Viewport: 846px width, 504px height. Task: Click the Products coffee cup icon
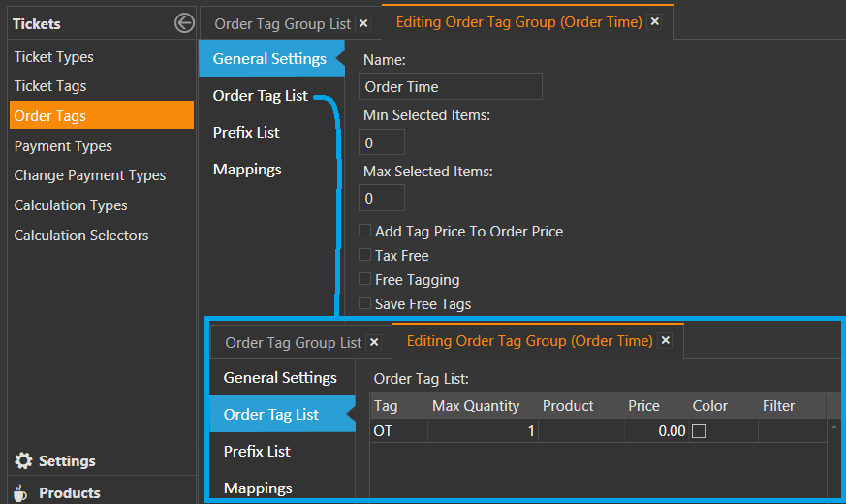click(23, 492)
